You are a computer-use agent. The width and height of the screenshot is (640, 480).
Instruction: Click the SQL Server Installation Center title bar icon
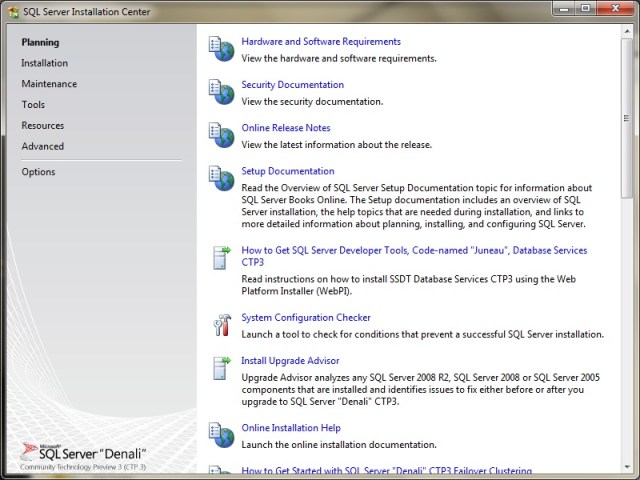[12, 10]
